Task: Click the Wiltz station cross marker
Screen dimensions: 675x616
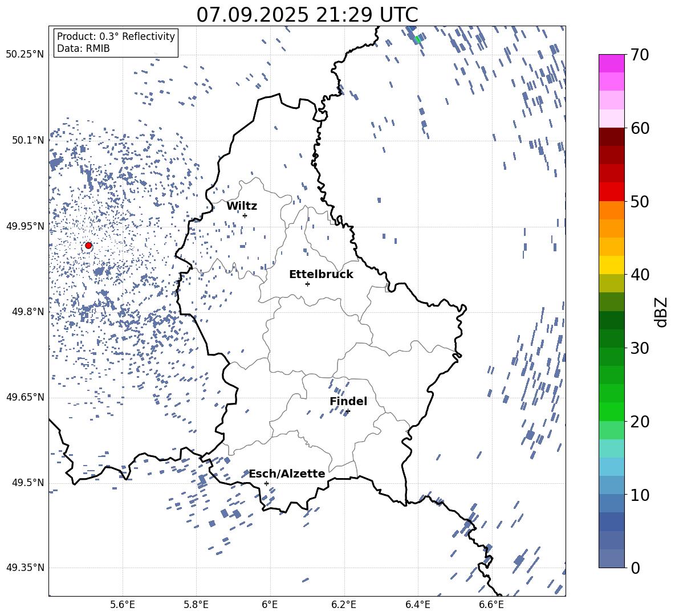Action: tap(245, 215)
